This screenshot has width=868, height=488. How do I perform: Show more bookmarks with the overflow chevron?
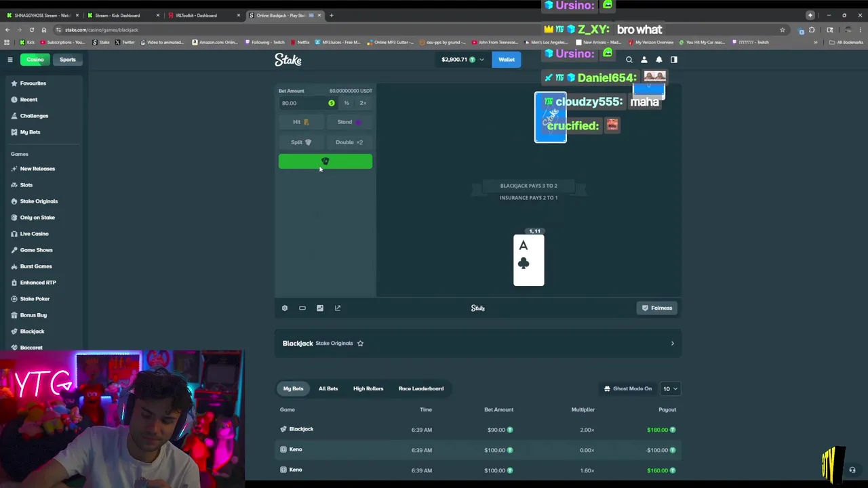816,42
